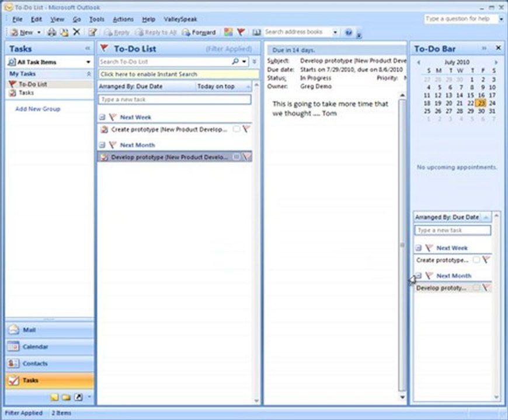This screenshot has width=508, height=420.
Task: Minimize the To-Do Bar with chevrons
Action: pyautogui.click(x=484, y=48)
